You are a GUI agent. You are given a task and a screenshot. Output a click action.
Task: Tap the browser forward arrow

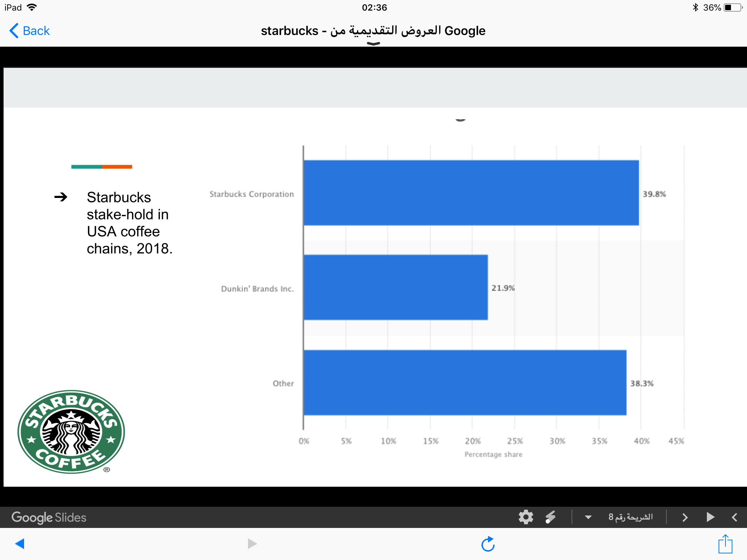[252, 544]
